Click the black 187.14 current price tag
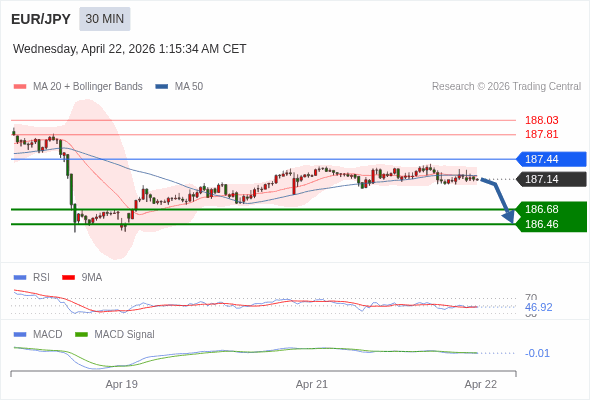This screenshot has width=590, height=400. pyautogui.click(x=551, y=179)
